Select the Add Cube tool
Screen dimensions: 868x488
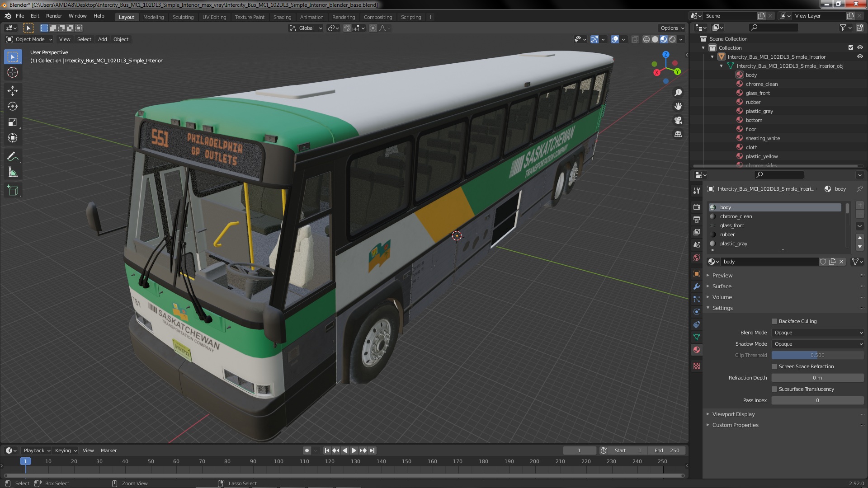tap(13, 191)
